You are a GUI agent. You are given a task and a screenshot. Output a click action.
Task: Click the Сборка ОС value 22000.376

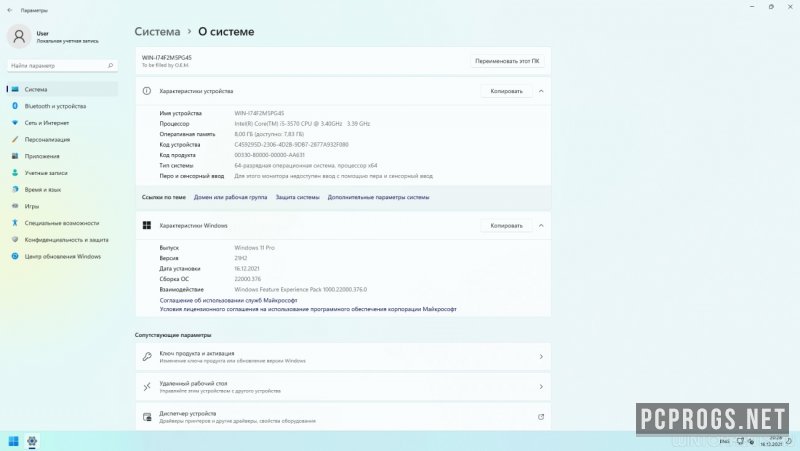247,279
